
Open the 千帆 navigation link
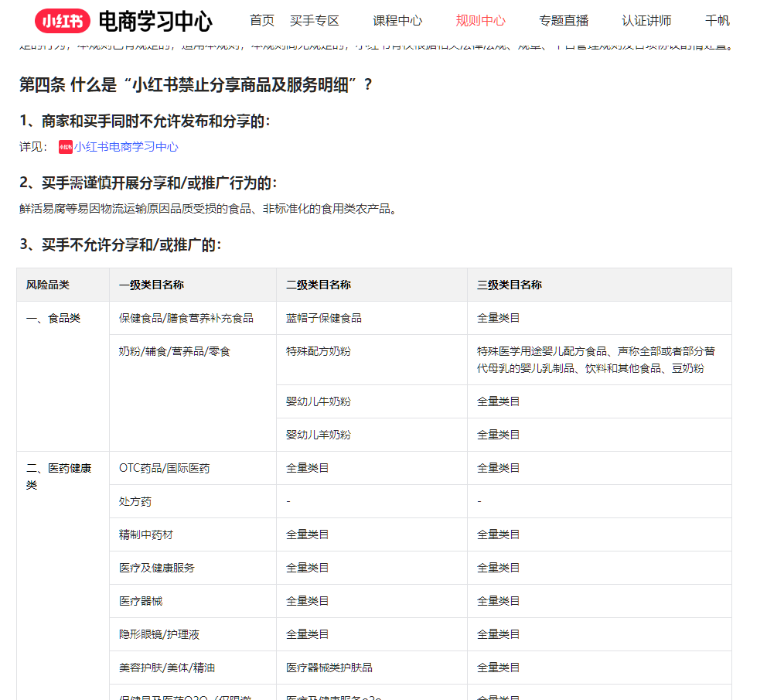click(717, 21)
